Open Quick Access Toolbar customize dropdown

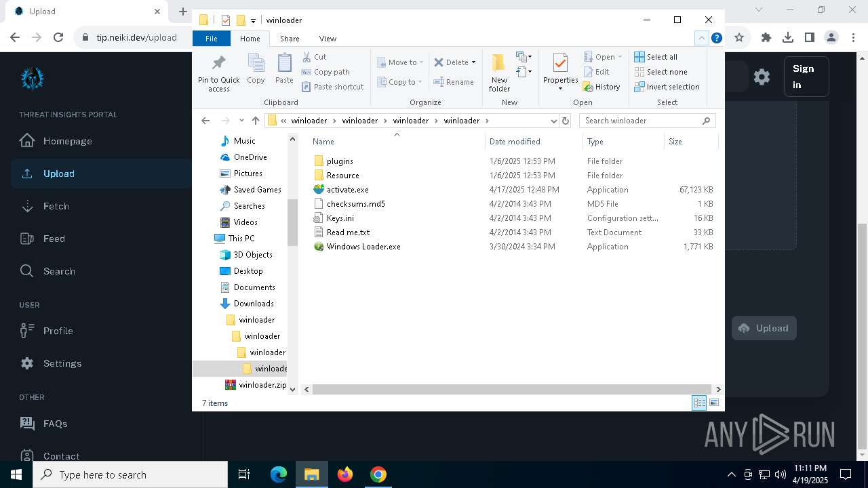pos(253,20)
